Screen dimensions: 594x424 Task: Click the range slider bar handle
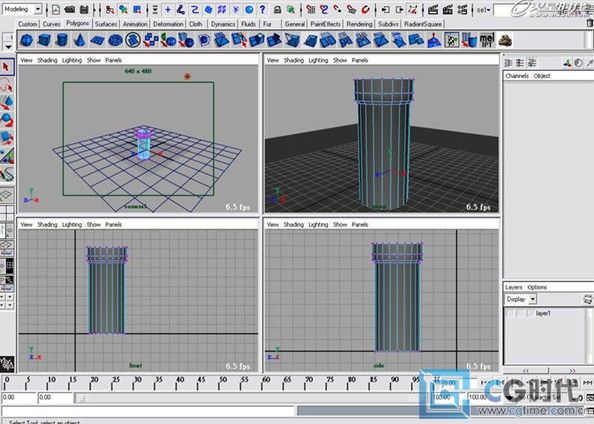pyautogui.click(x=81, y=398)
